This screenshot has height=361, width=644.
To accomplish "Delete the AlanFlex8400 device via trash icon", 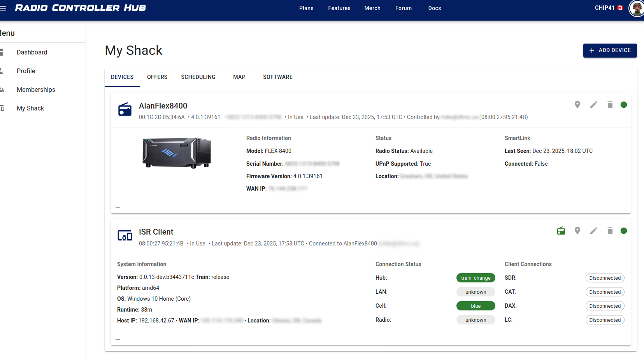I will pyautogui.click(x=610, y=105).
